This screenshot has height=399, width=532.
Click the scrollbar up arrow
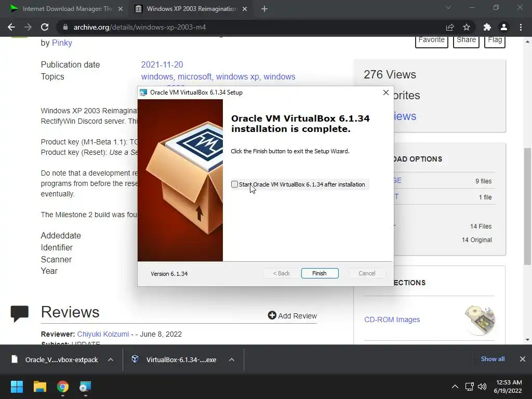pyautogui.click(x=527, y=42)
